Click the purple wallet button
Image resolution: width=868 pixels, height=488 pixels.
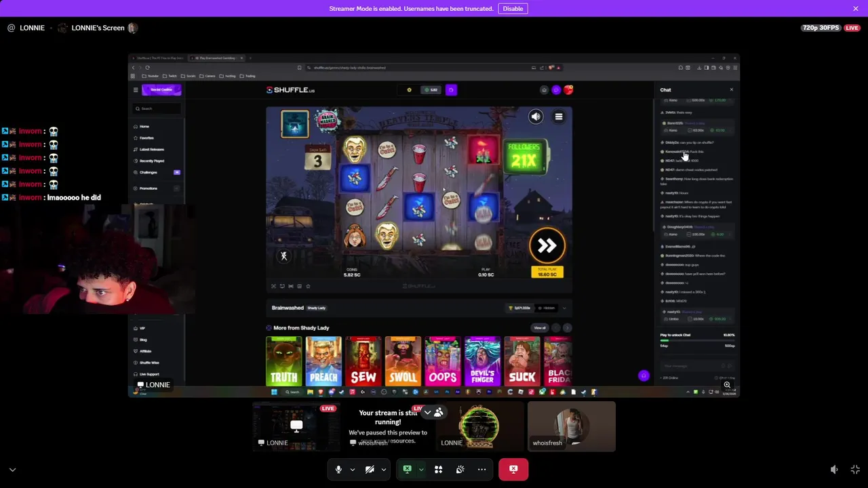(x=451, y=89)
